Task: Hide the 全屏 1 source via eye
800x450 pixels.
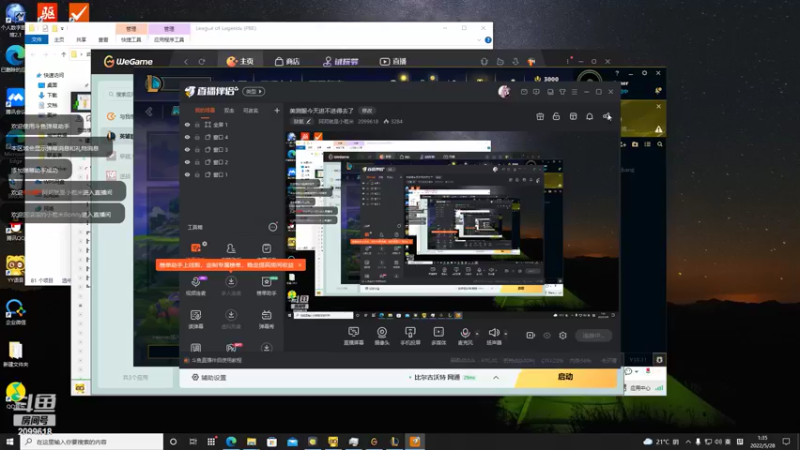Action: (x=187, y=124)
